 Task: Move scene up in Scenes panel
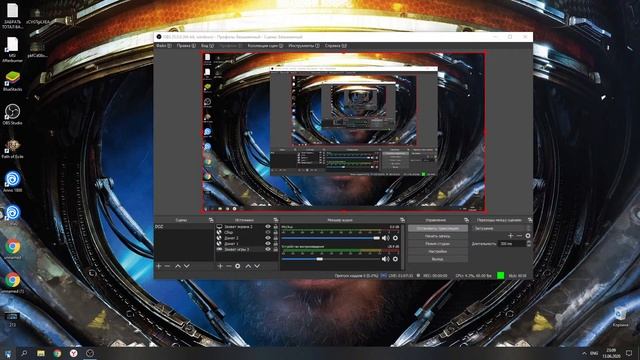pos(178,266)
